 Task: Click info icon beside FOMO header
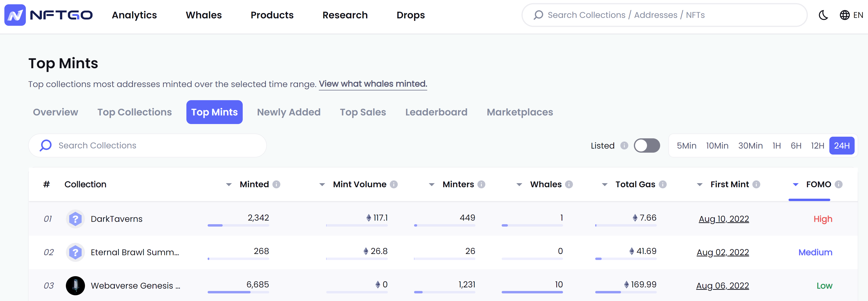point(839,185)
